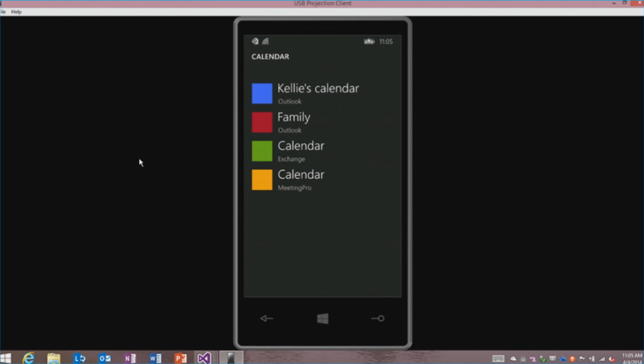Select the red Family color swatch
The width and height of the screenshot is (644, 364).
[x=262, y=122]
